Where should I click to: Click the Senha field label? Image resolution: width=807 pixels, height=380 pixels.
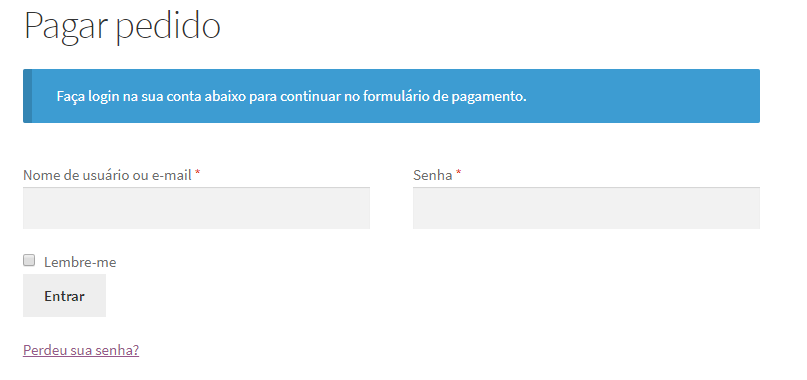[x=432, y=175]
